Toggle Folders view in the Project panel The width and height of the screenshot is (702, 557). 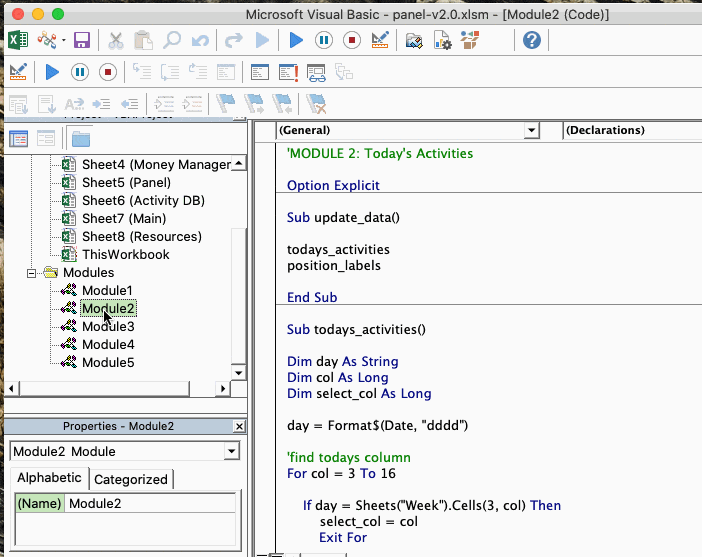[80, 138]
